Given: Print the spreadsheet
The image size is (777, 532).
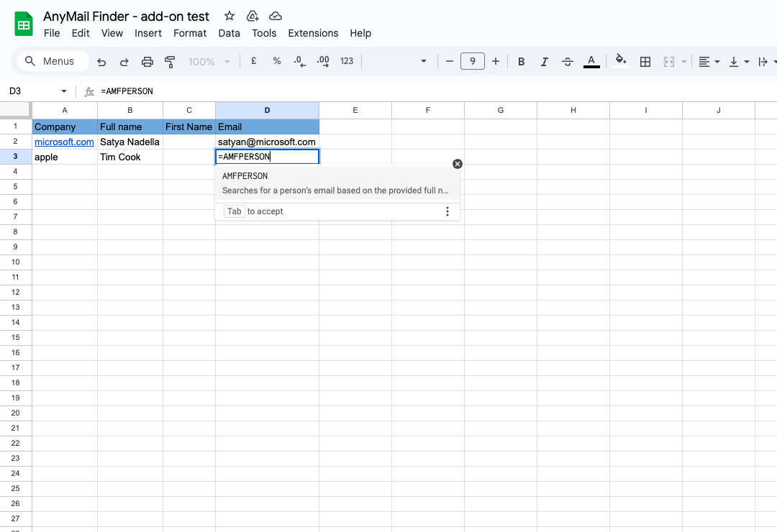Looking at the screenshot, I should [x=147, y=61].
